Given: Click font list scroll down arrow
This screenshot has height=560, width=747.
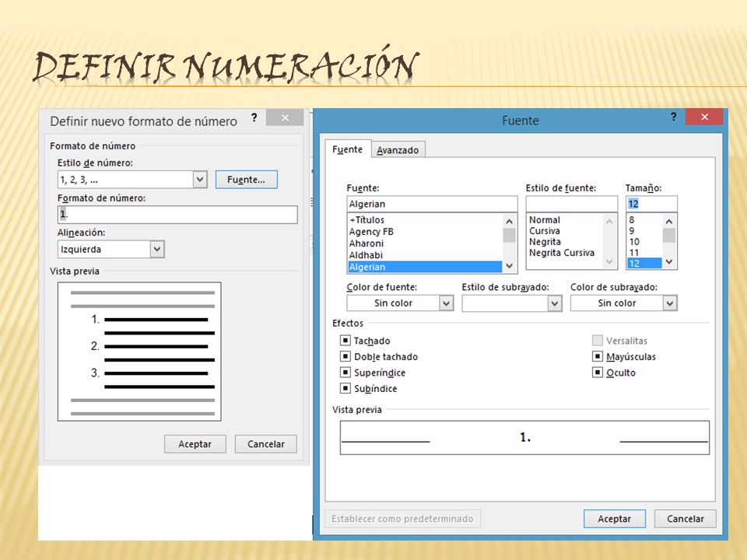Looking at the screenshot, I should pos(509,266).
